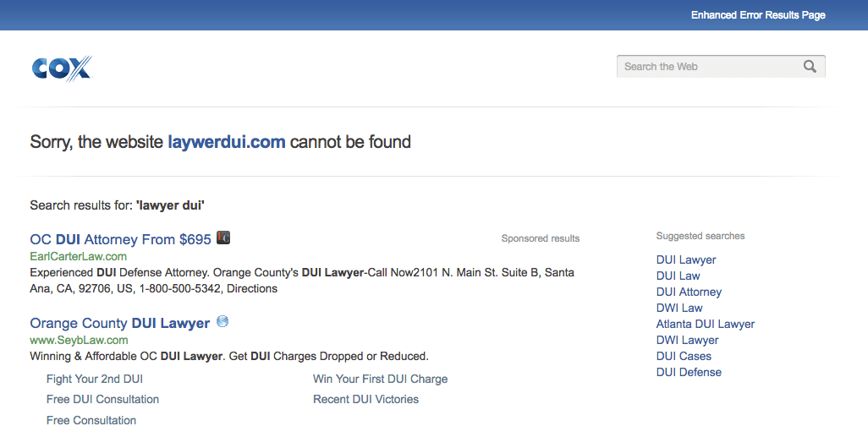Open the OC DUI Attorney From $695 result
This screenshot has height=448, width=868.
(x=121, y=239)
